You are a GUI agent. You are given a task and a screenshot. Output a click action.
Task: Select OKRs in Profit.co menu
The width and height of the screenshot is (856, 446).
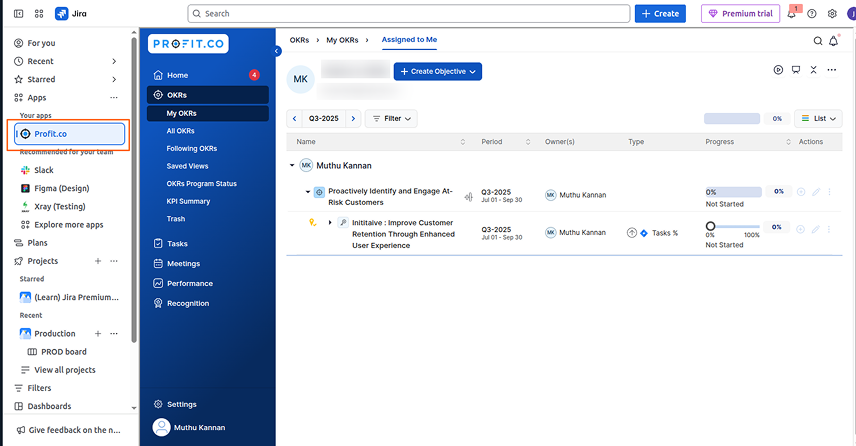coord(207,95)
